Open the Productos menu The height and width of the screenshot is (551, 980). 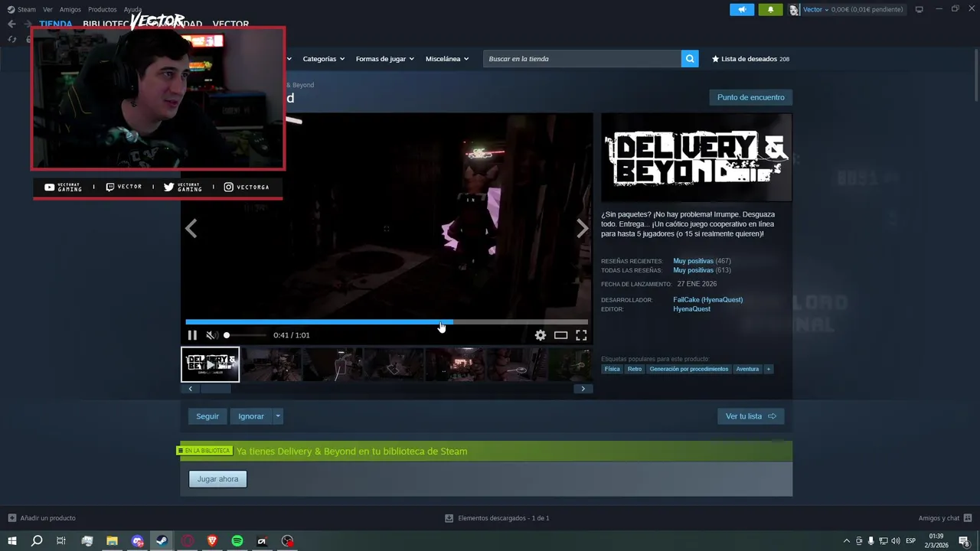click(103, 9)
